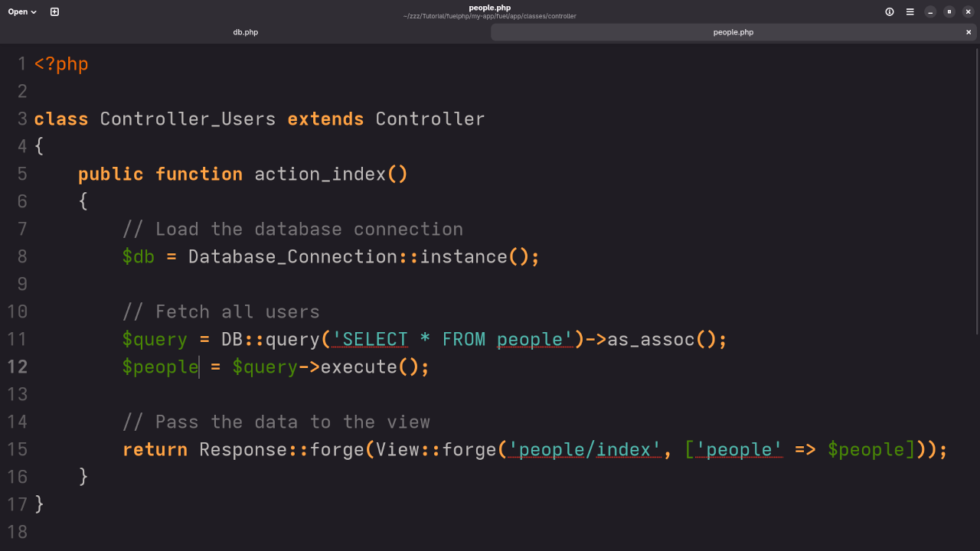Select the people.php tab
The height and width of the screenshot is (551, 980).
[x=733, y=32]
